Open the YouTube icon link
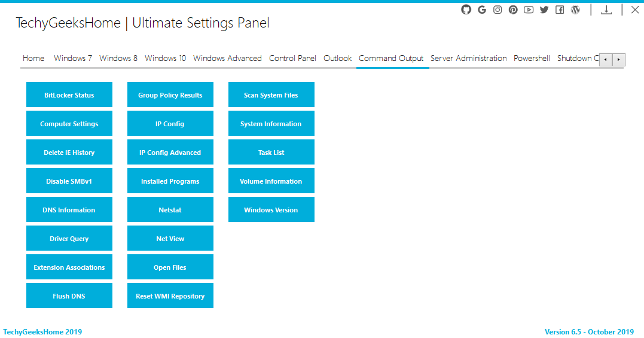Screen dimensions: 644x338 [529, 10]
